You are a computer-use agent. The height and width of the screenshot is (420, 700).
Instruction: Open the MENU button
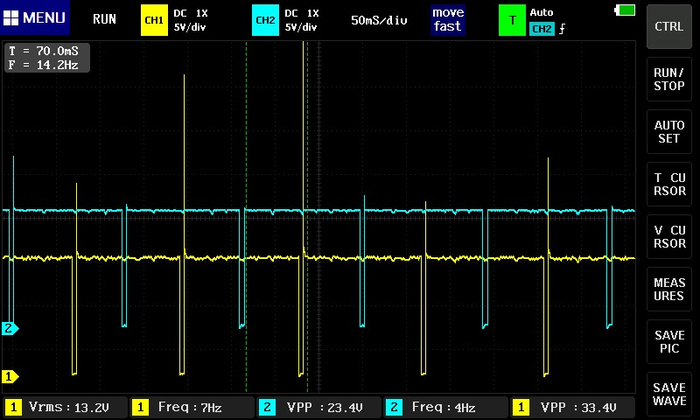37,19
